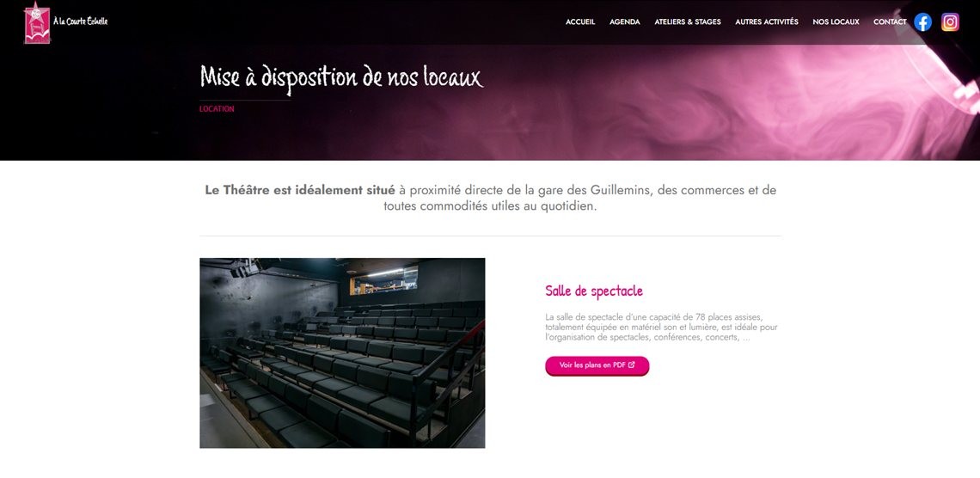980x478 pixels.
Task: Select Nos locaux in the navigation
Action: [836, 21]
